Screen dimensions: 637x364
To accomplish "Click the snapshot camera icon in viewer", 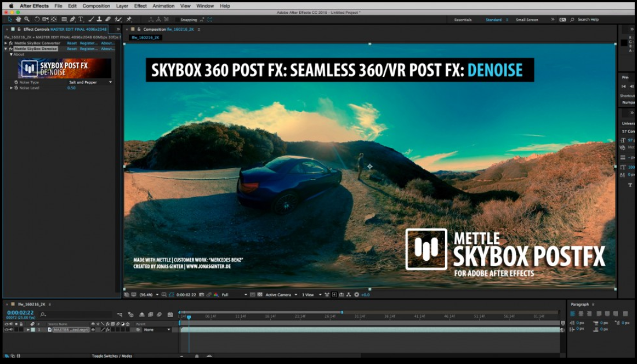I will tap(202, 295).
